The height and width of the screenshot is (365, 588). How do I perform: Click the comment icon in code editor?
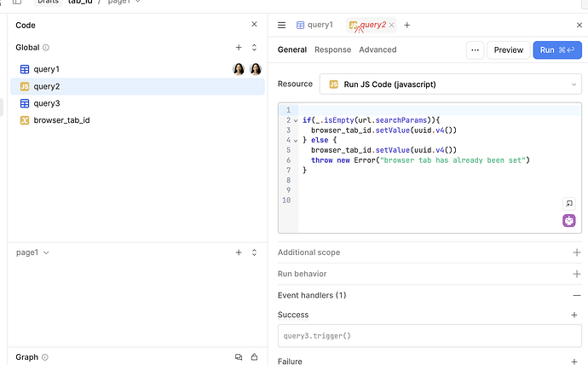pyautogui.click(x=569, y=204)
